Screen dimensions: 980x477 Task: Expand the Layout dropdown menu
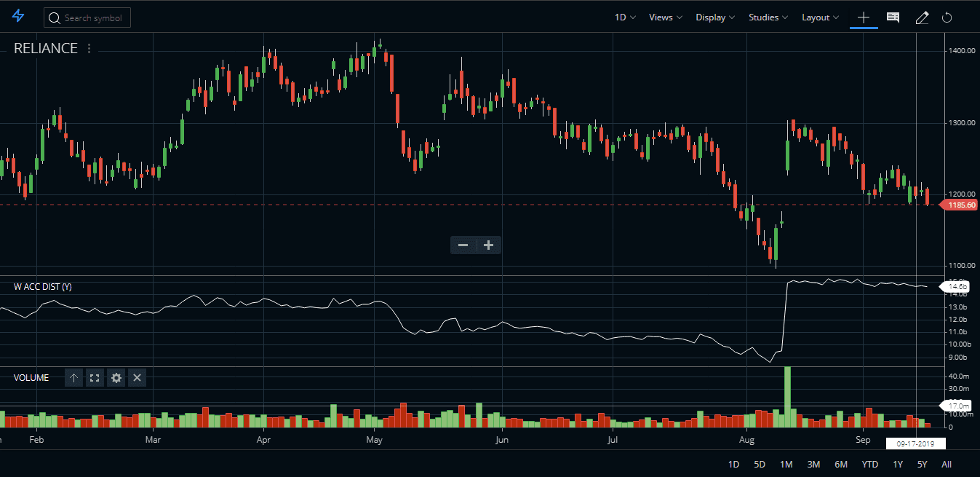(820, 17)
